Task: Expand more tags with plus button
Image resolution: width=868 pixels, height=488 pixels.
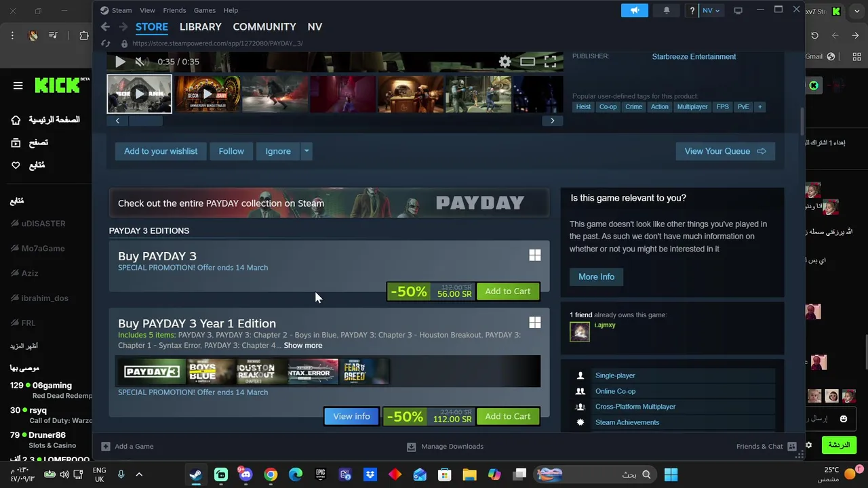Action: 759,107
